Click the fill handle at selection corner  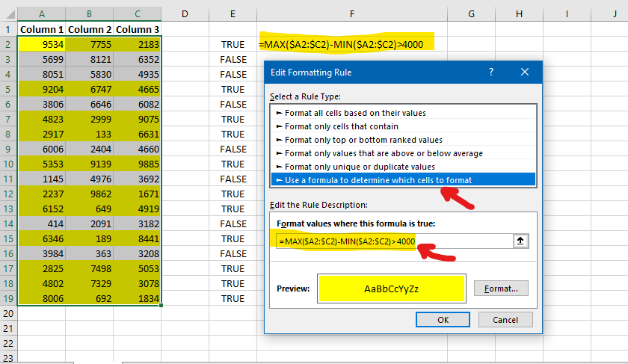(x=161, y=305)
